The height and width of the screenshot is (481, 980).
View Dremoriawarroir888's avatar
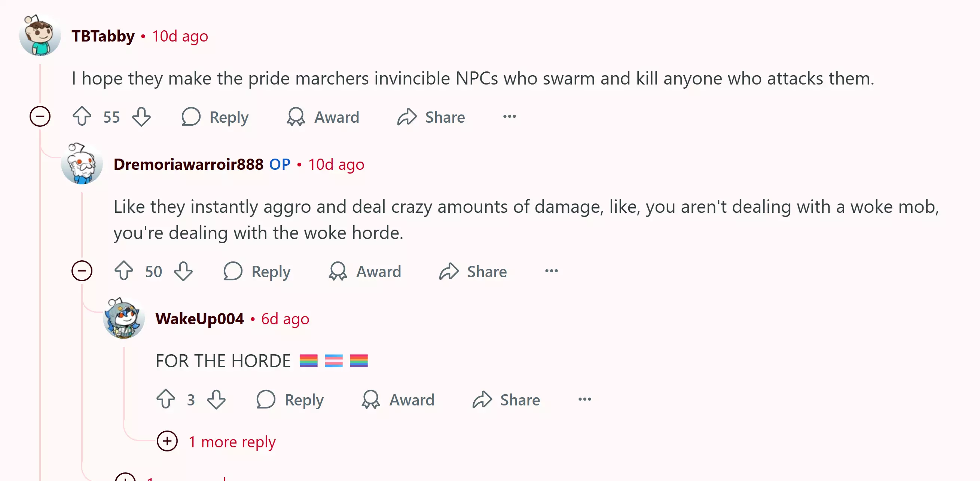(x=82, y=163)
